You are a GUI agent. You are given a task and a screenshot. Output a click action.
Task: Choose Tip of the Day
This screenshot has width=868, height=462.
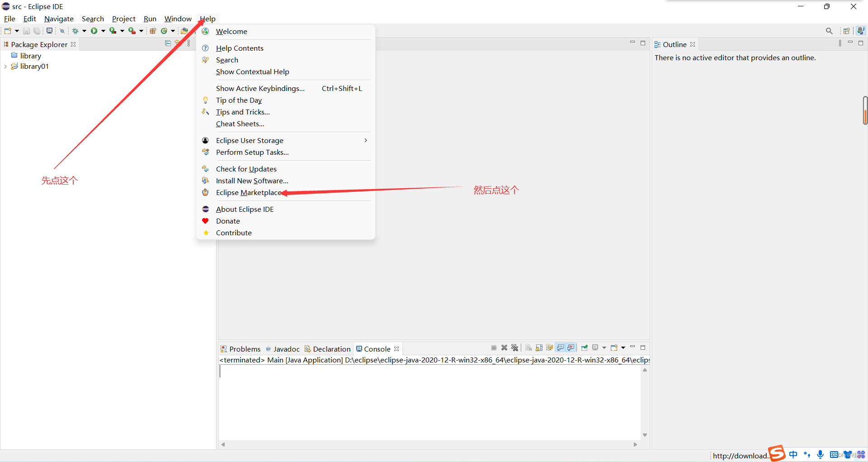(x=285, y=100)
